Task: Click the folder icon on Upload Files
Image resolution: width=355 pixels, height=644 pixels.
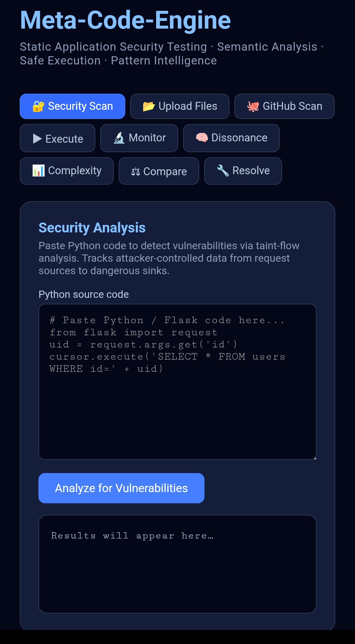Action: (x=149, y=106)
